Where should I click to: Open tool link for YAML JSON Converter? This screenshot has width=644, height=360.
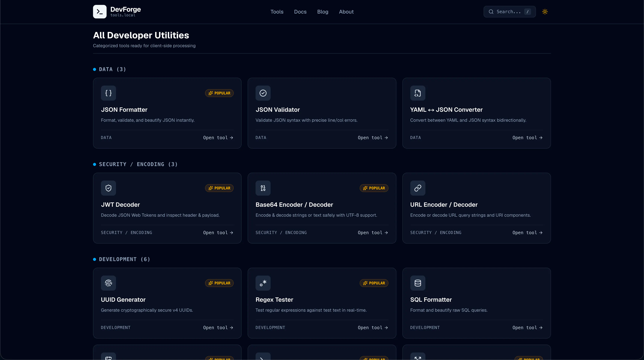pos(527,137)
